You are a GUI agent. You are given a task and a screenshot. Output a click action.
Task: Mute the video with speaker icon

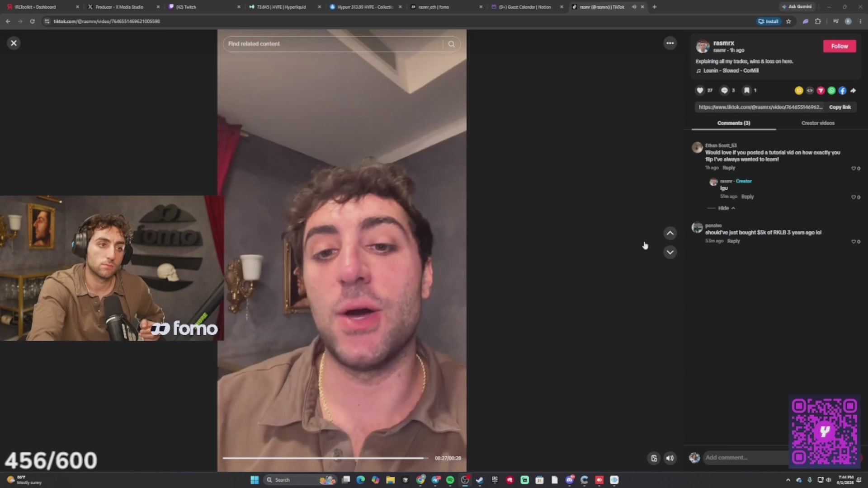pyautogui.click(x=670, y=458)
